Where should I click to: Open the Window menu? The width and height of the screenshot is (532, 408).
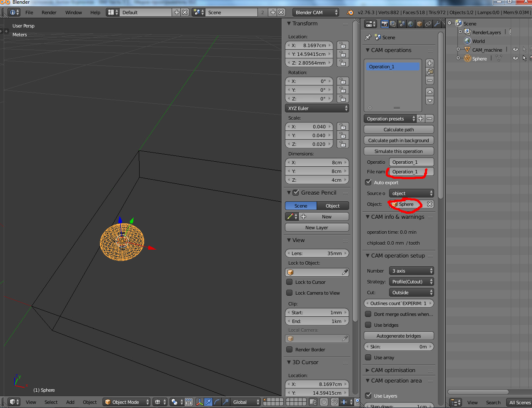click(x=74, y=13)
